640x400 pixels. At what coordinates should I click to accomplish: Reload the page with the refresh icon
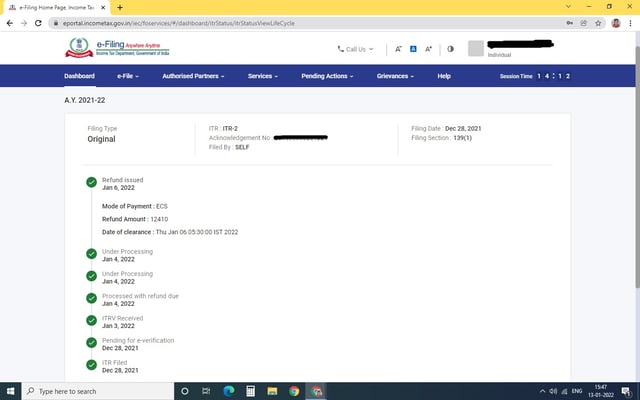click(38, 23)
